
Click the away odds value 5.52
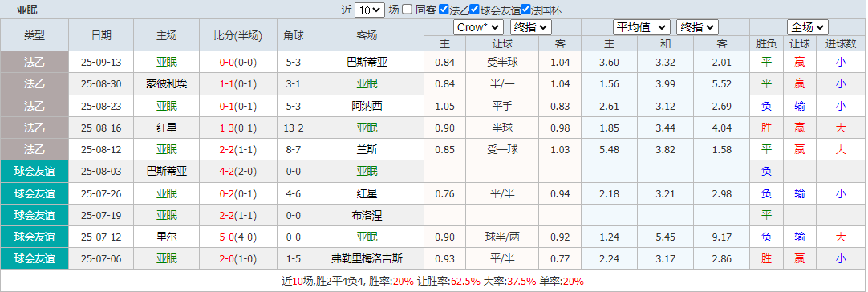721,84
